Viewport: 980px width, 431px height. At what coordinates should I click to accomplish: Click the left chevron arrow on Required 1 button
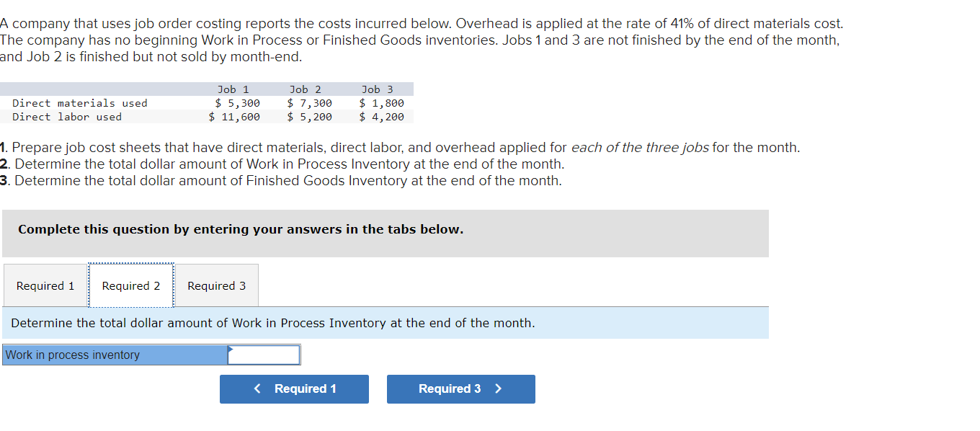(x=257, y=388)
